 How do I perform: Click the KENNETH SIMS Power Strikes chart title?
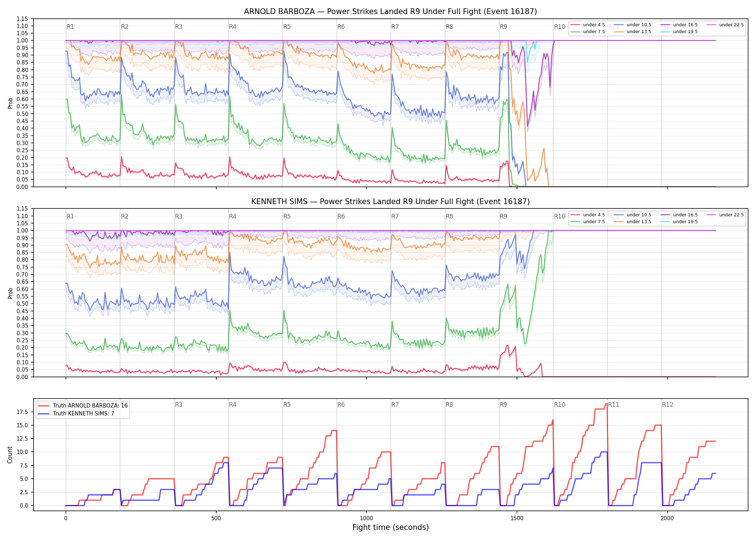coord(390,202)
